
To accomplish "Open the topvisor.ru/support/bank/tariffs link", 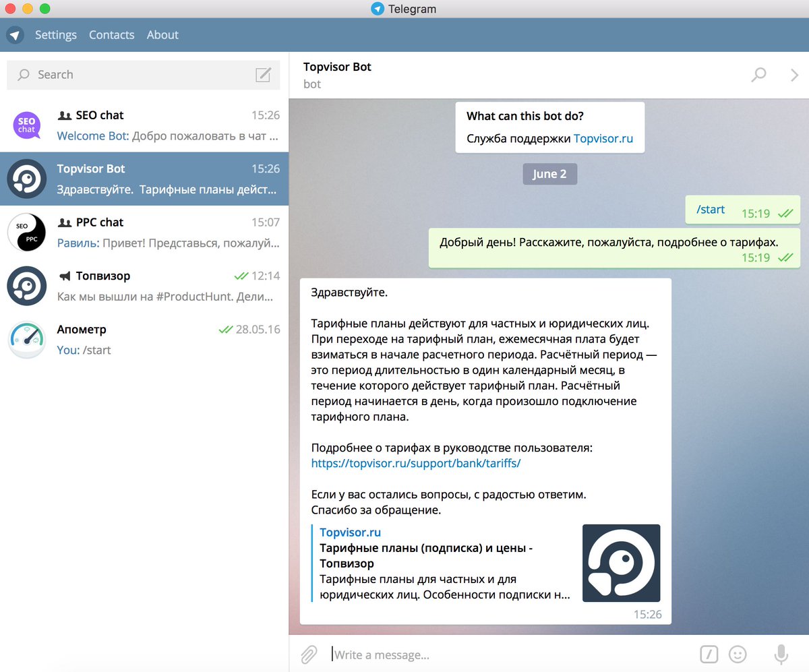I will click(416, 464).
